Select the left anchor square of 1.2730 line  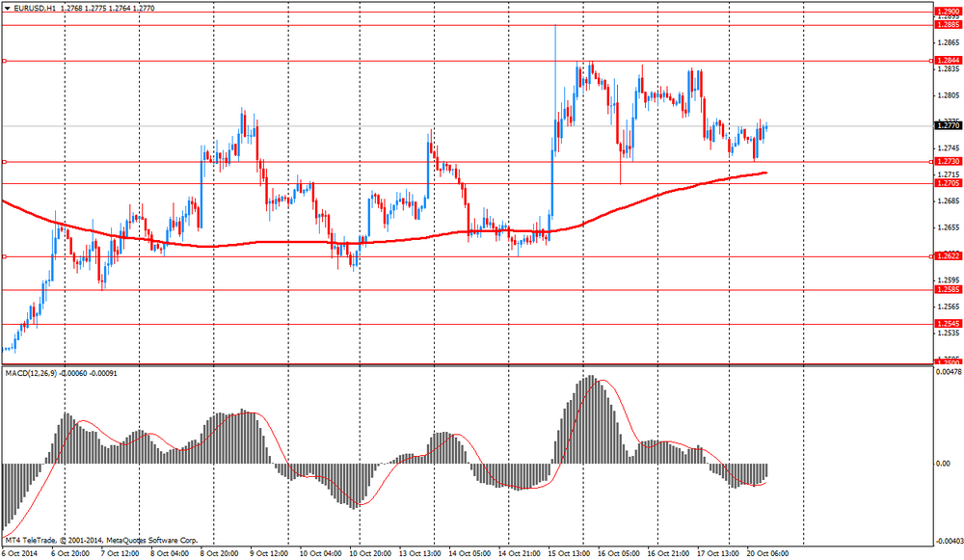[x=4, y=162]
